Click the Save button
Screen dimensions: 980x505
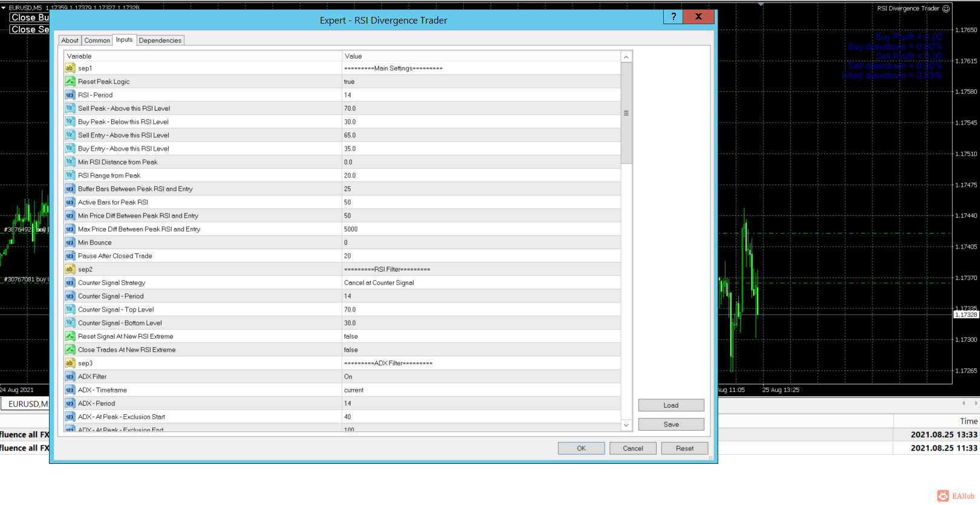tap(671, 425)
